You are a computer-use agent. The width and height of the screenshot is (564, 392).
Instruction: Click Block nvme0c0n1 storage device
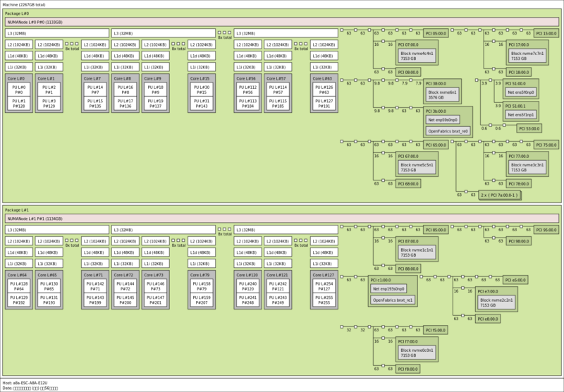pyautogui.click(x=417, y=351)
